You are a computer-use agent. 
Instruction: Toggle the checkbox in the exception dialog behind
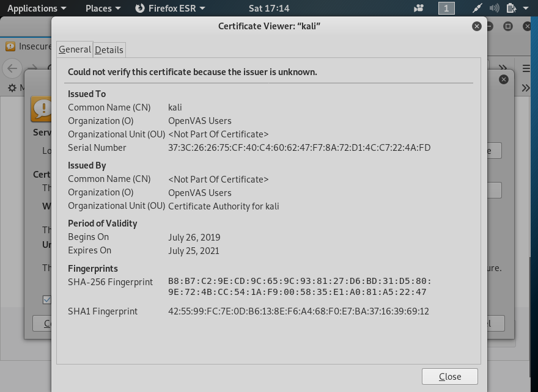point(47,299)
